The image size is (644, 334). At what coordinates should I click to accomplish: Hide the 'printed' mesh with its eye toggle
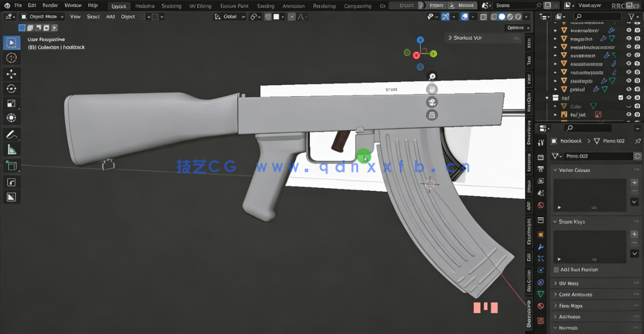click(x=629, y=89)
